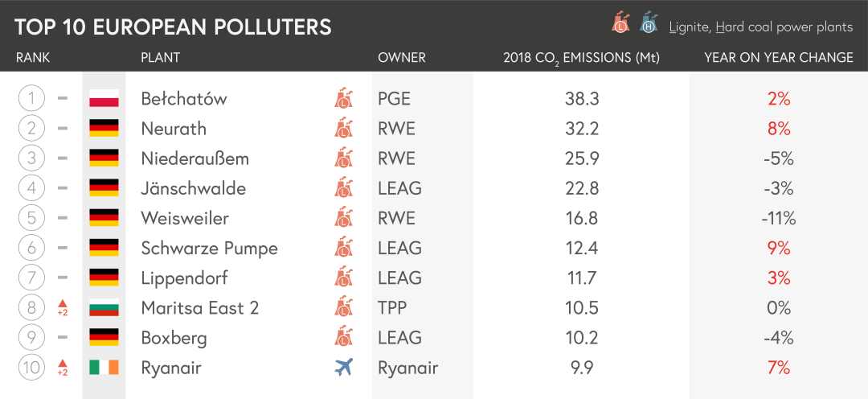868x399 pixels.
Task: Click the red up arrow at rank 10
Action: 63,363
